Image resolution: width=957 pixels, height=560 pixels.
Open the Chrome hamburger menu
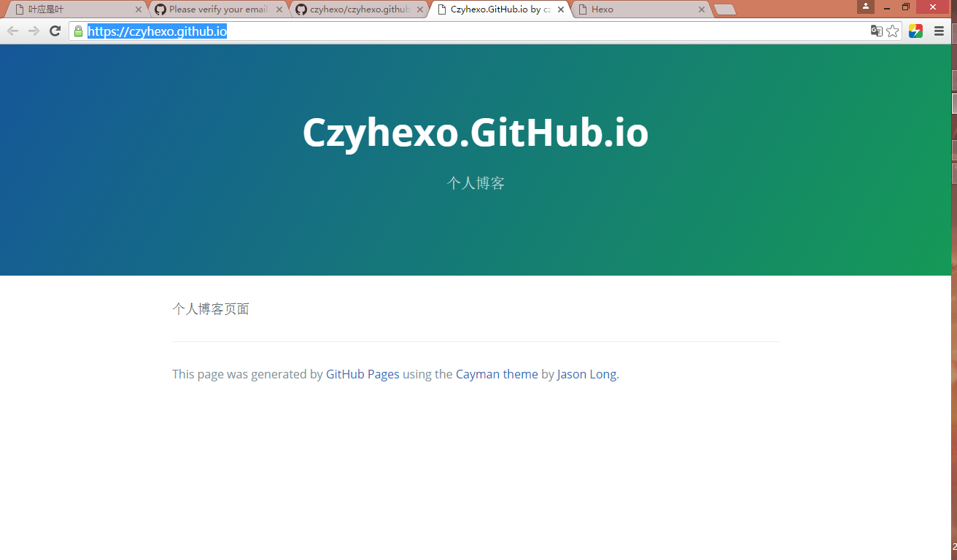[x=939, y=31]
